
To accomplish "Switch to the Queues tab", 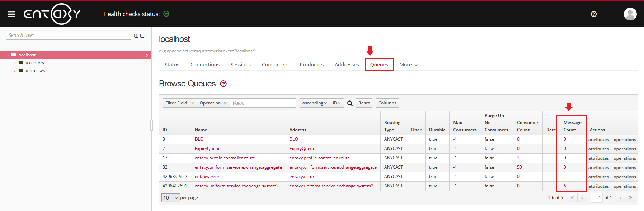I will click(379, 65).
